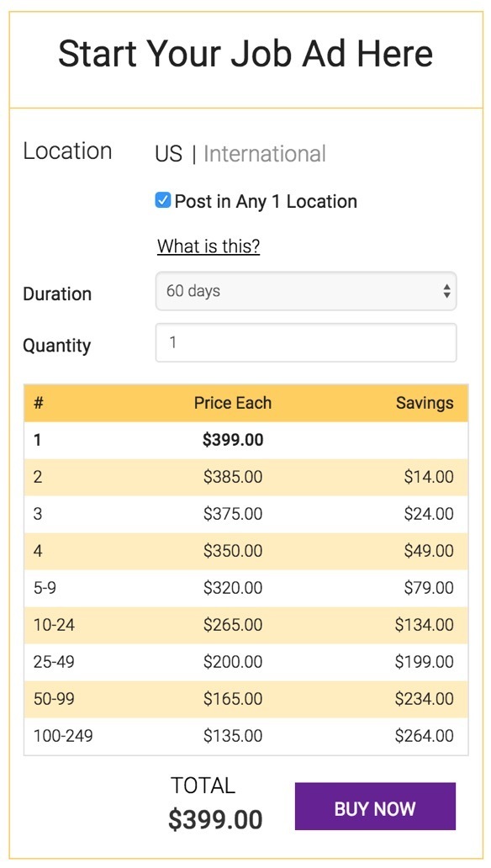The height and width of the screenshot is (868, 491).
Task: Choose the 10-24 quantity pricing row
Action: pos(245,626)
